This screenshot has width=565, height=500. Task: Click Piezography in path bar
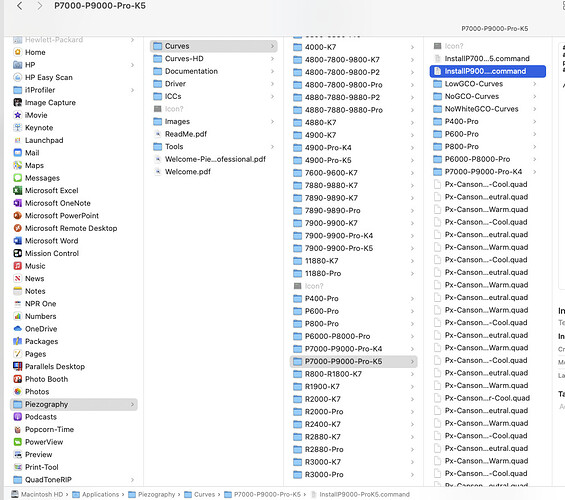(x=152, y=494)
